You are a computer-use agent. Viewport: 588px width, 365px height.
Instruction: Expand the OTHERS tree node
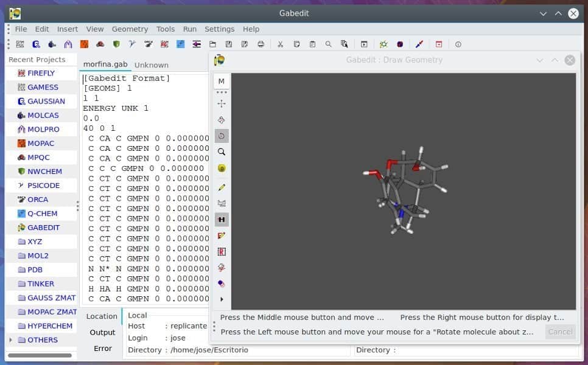pyautogui.click(x=10, y=340)
